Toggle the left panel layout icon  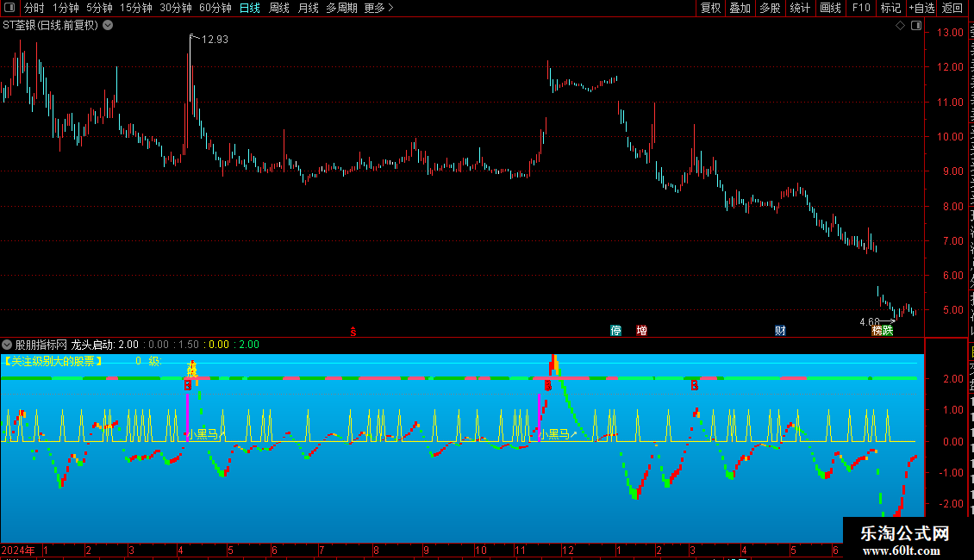(9, 8)
